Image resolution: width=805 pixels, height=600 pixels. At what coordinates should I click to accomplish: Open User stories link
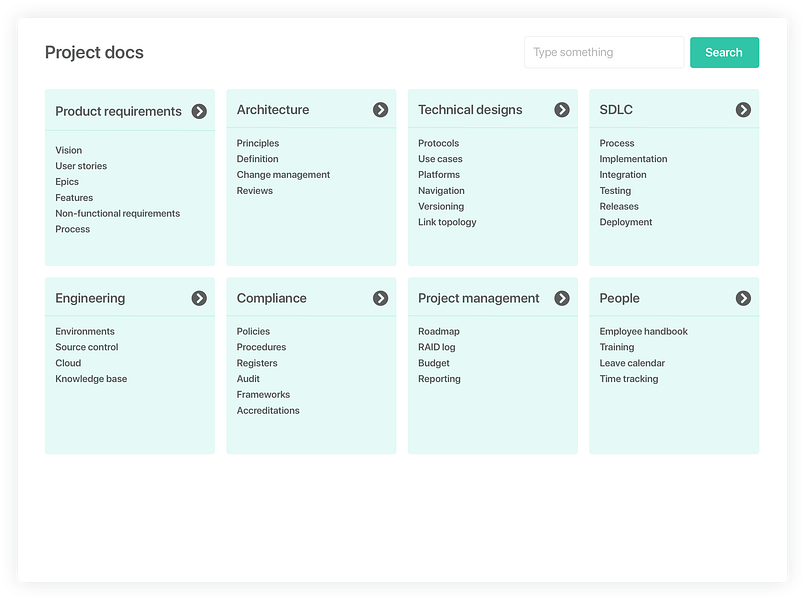pos(81,166)
